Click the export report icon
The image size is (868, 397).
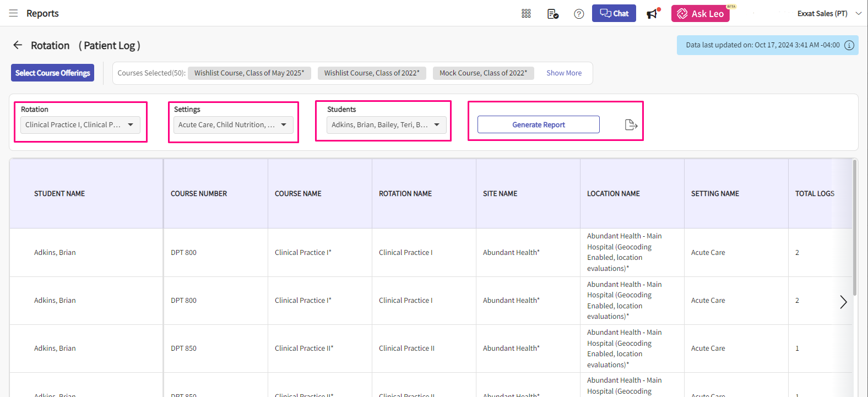tap(631, 125)
